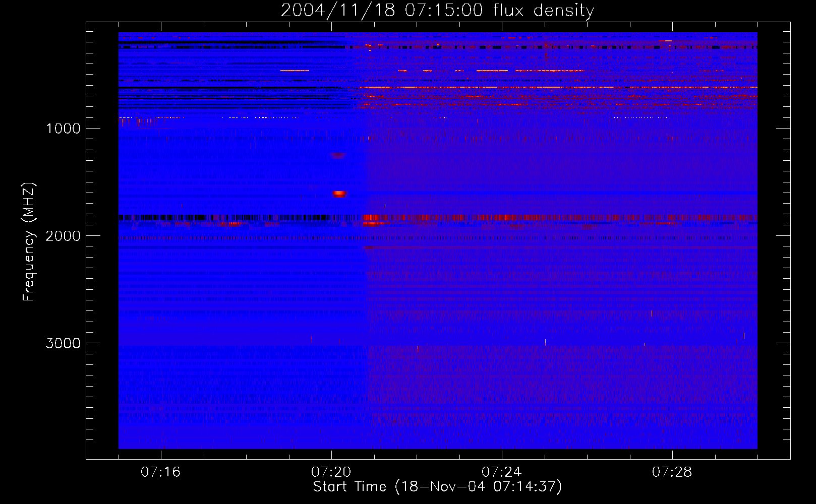This screenshot has width=816, height=504.
Task: Click the 3000 frequency tick label
Action: [63, 343]
